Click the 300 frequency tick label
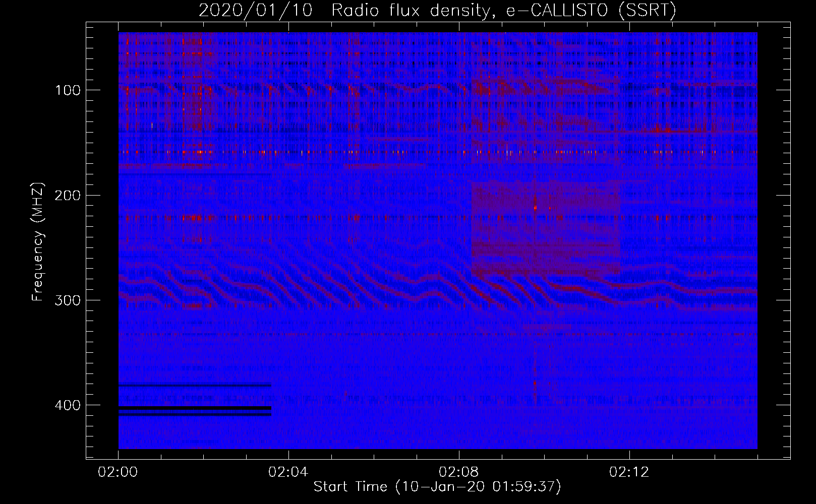This screenshot has height=504, width=816. coord(68,300)
